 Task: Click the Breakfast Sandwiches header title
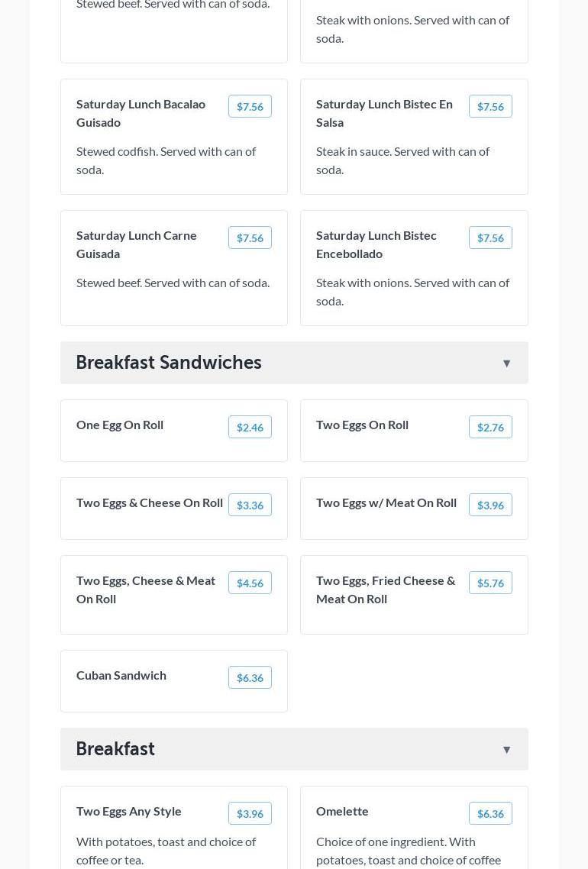pyautogui.click(x=169, y=363)
